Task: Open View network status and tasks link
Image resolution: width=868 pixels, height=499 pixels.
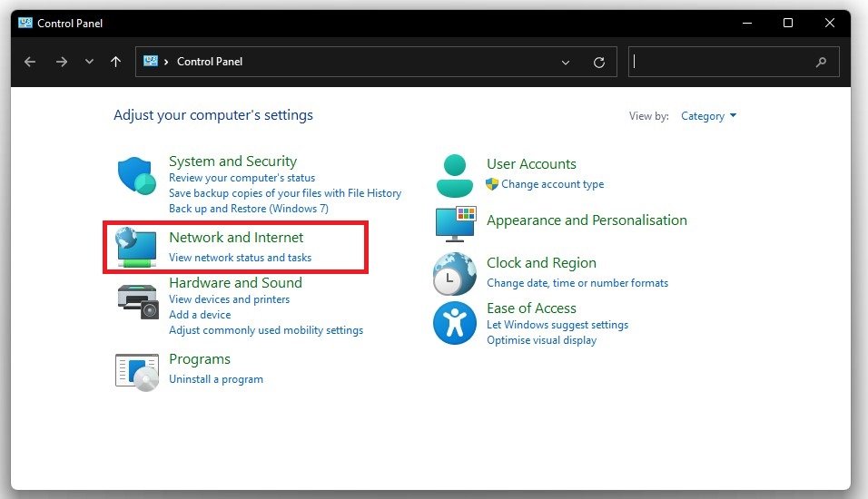Action: click(240, 258)
